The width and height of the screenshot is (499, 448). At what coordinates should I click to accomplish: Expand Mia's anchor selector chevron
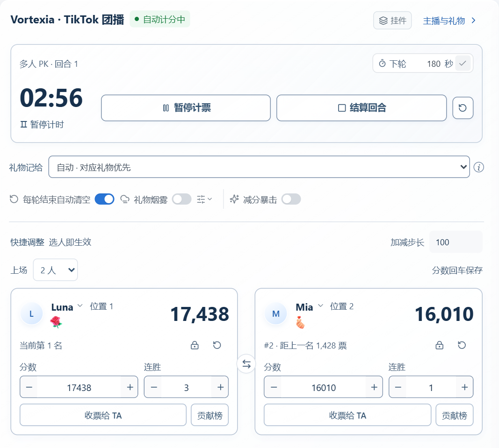pos(321,306)
